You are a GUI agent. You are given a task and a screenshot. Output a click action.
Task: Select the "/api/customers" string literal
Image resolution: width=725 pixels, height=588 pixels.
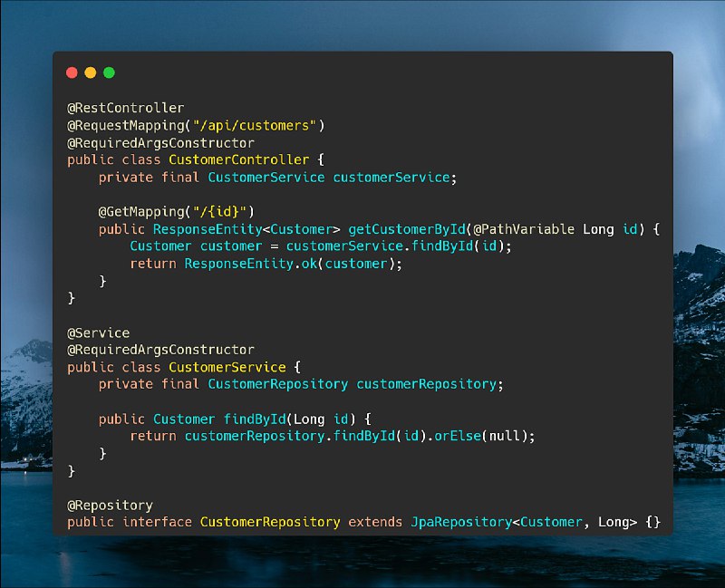click(255, 126)
